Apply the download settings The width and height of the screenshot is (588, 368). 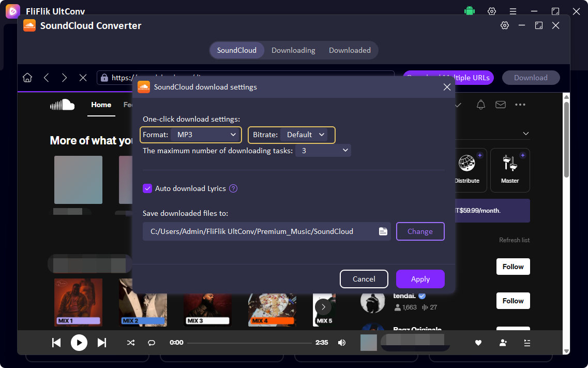coord(420,279)
